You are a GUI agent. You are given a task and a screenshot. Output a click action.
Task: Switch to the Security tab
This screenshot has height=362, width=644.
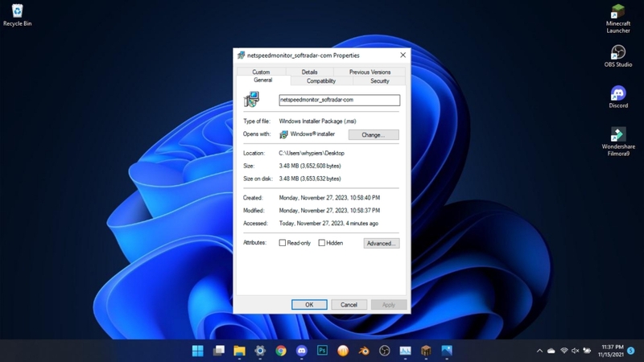pos(379,81)
